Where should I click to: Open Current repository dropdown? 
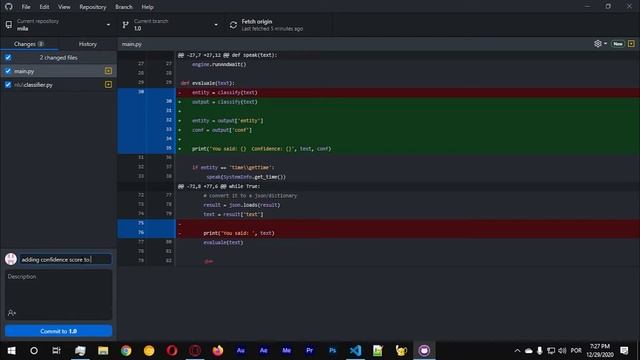click(58, 25)
